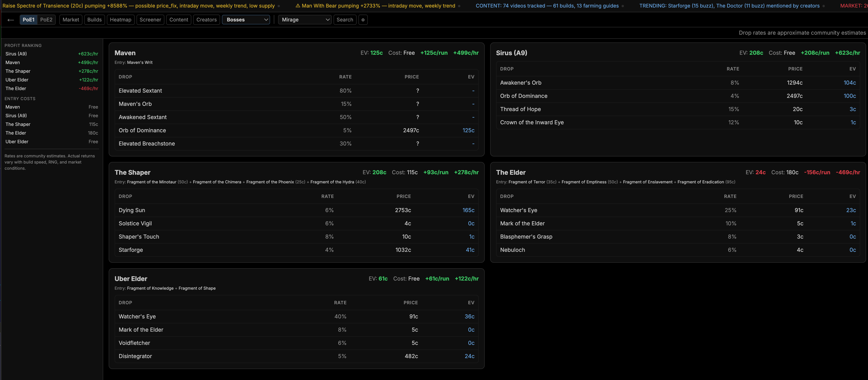Expand the Mirage league dropdown

[x=305, y=20]
